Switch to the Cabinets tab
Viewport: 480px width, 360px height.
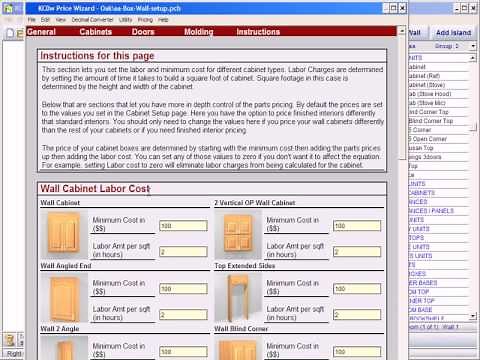[x=96, y=32]
